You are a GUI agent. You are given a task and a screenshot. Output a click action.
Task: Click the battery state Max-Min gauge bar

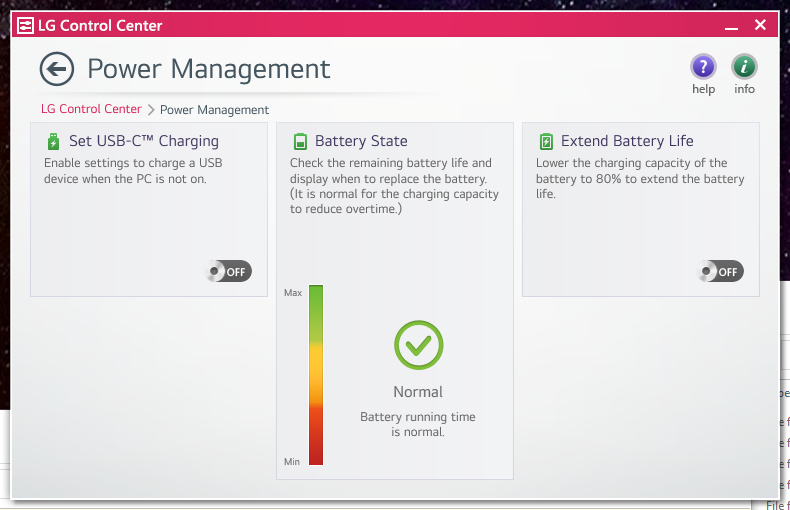coord(316,375)
